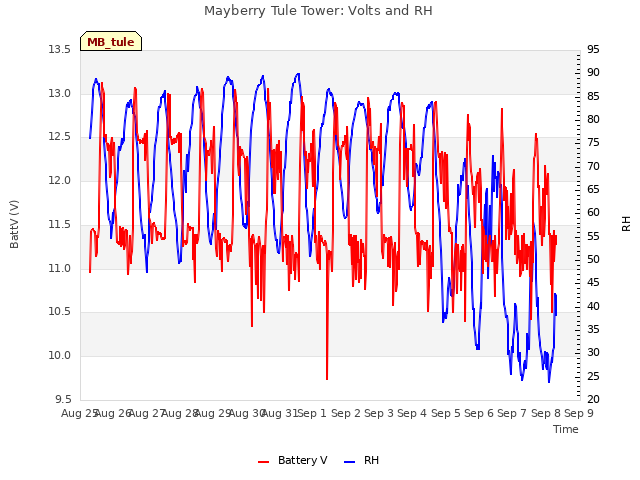Viewport: 640px width, 480px height.
Task: Click the lowest red voltage spike near 9.7 V
Action: click(327, 378)
